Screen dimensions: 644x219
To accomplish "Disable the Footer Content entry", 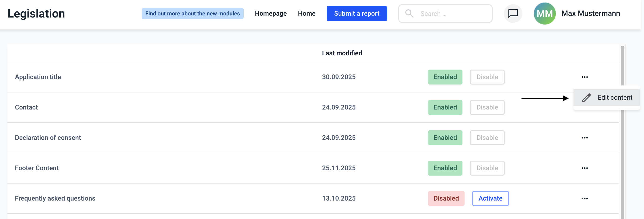I will [487, 168].
